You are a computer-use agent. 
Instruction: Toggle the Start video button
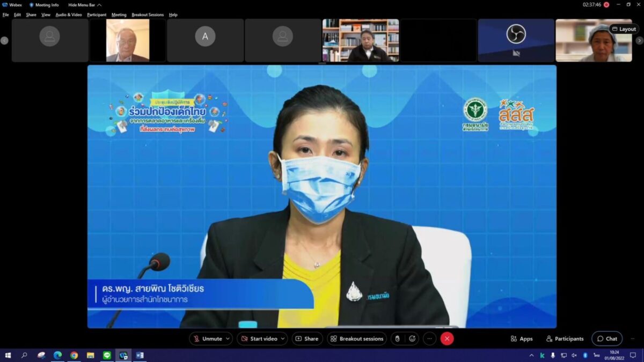[259, 339]
